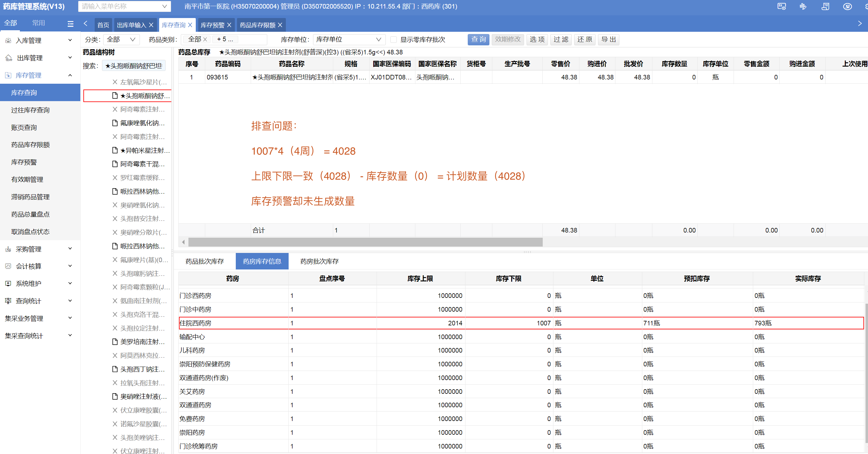Remove the 全部 tag in 药品类别
The height and width of the screenshot is (454, 868).
205,39
